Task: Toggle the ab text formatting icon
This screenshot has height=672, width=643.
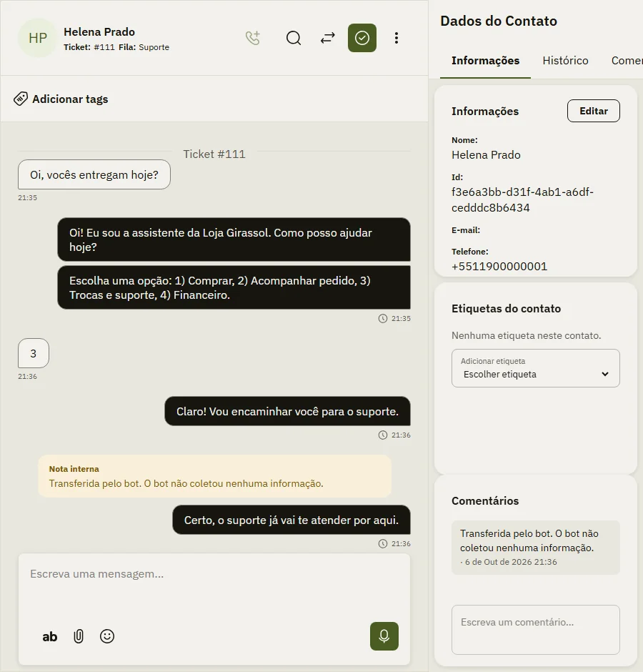Action: tap(50, 636)
